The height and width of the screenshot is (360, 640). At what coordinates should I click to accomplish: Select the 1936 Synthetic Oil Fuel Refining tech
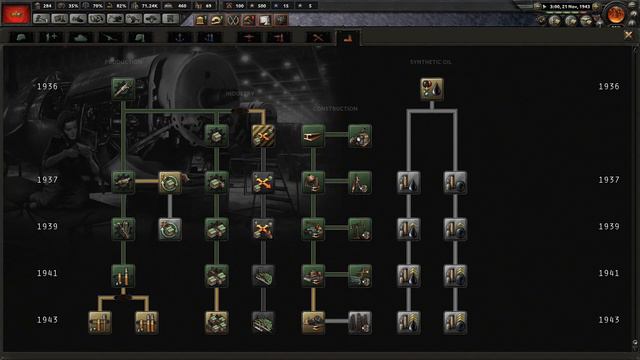click(432, 89)
